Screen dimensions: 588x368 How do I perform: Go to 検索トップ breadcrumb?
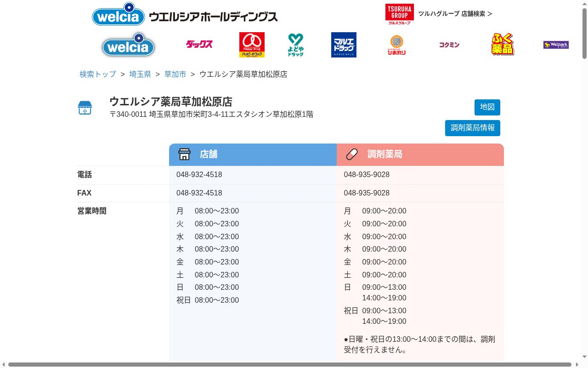point(98,74)
